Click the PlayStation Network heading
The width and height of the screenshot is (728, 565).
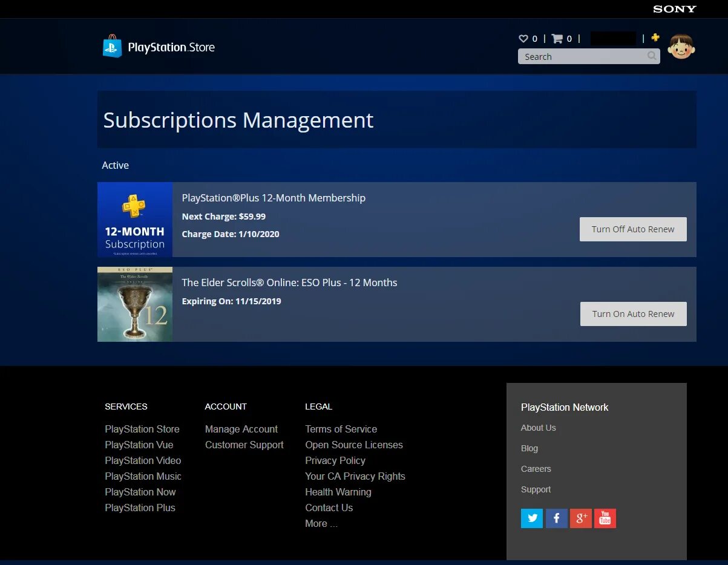(565, 407)
